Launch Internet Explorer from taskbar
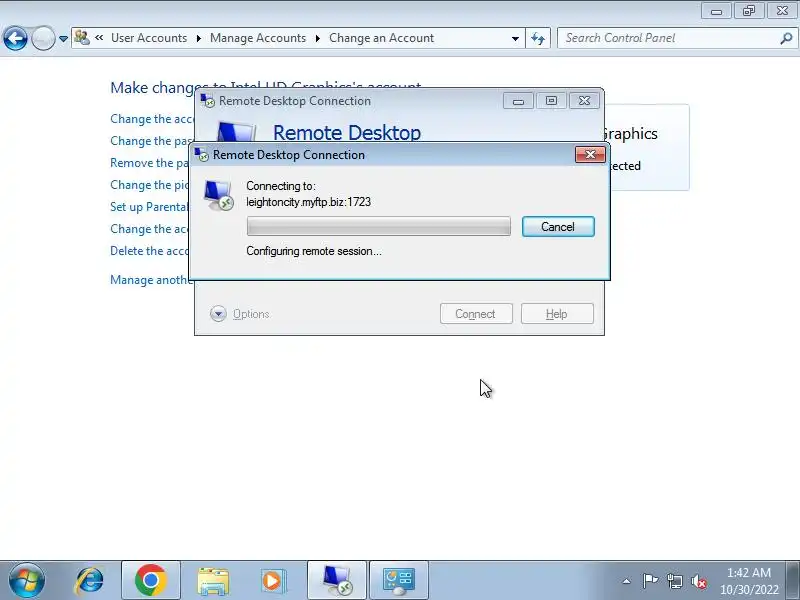Image resolution: width=800 pixels, height=600 pixels. tap(89, 580)
